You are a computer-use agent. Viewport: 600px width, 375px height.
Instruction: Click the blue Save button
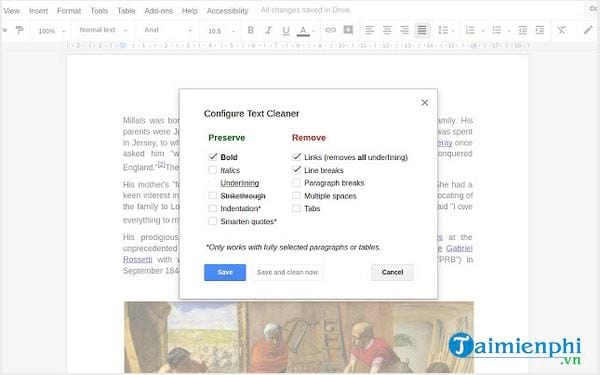coord(225,272)
